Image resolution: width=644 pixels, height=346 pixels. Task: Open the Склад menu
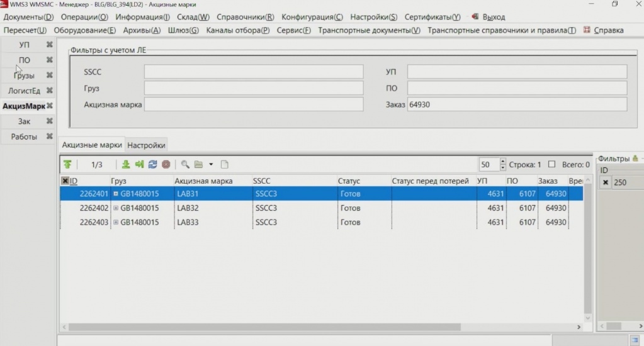(193, 17)
